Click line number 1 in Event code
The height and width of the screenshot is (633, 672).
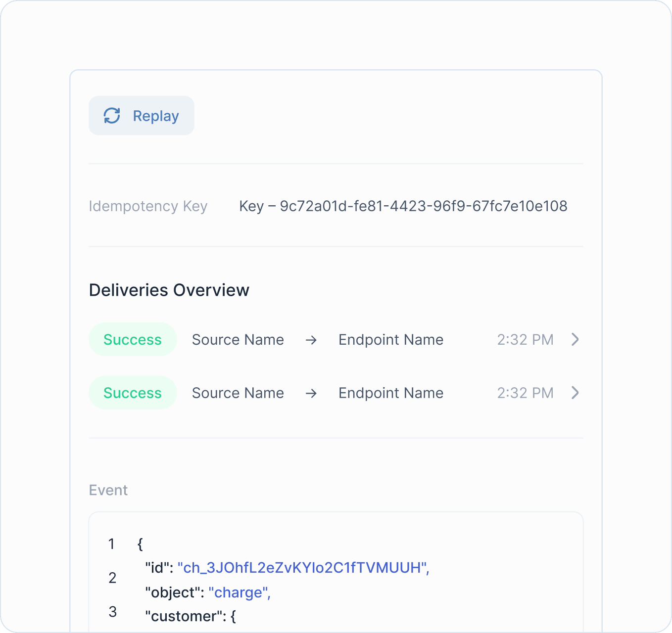[x=112, y=544]
